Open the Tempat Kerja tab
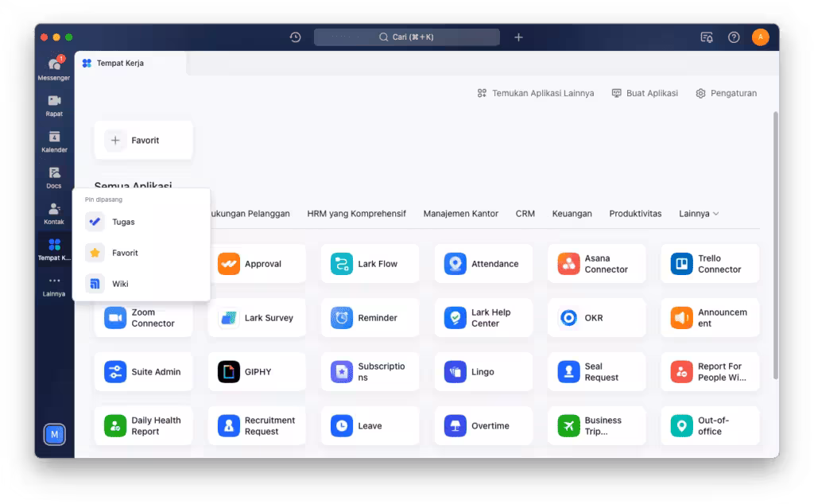 [130, 64]
